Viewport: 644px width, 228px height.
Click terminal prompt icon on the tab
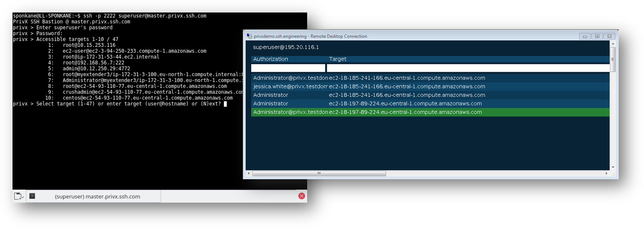pos(32,196)
